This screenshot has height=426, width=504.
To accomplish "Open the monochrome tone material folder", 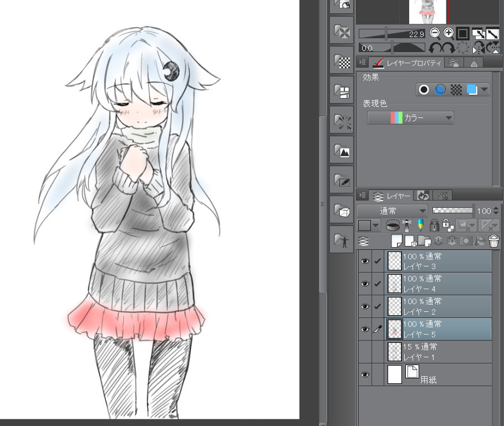I will tap(342, 60).
